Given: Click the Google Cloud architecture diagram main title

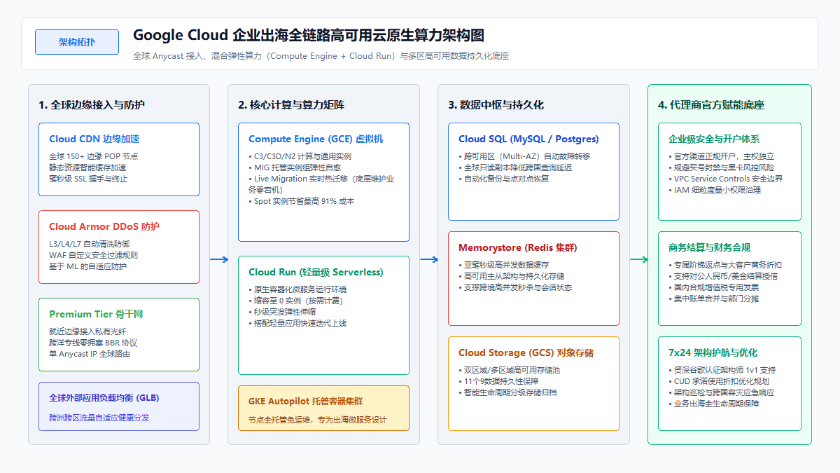Looking at the screenshot, I should (309, 35).
